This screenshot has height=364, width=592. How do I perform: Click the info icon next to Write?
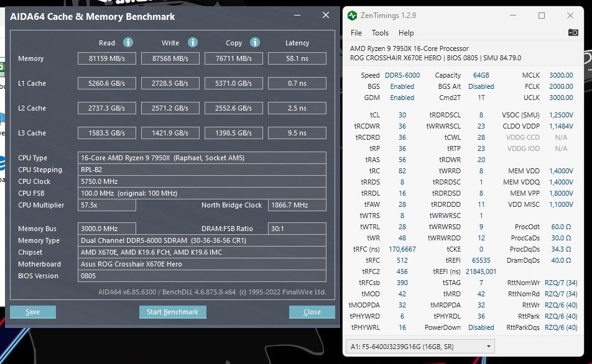193,42
